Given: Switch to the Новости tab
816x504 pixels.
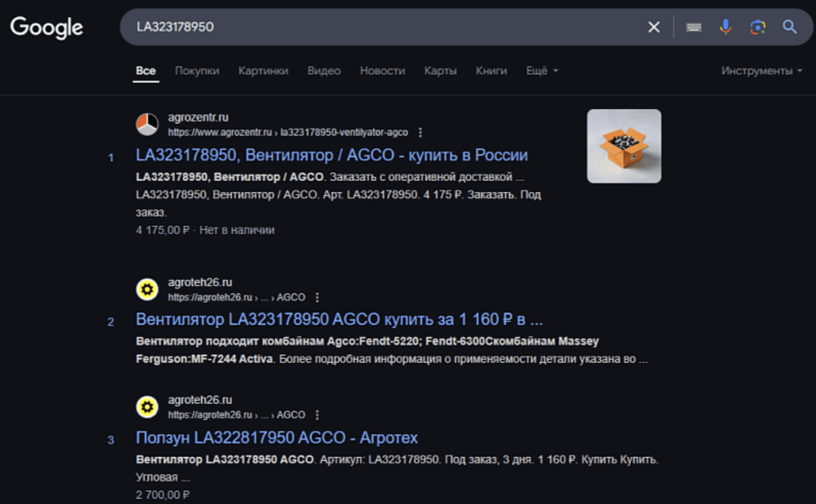Looking at the screenshot, I should pyautogui.click(x=382, y=71).
